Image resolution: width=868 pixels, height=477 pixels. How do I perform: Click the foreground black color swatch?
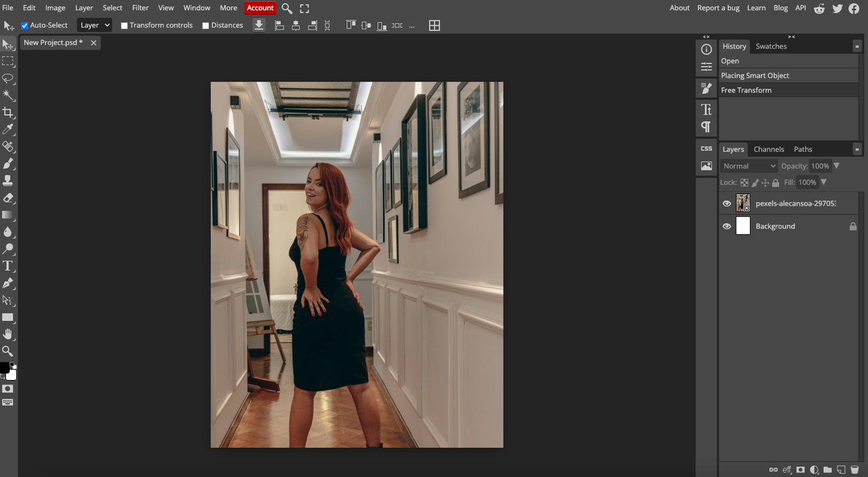click(x=4, y=368)
